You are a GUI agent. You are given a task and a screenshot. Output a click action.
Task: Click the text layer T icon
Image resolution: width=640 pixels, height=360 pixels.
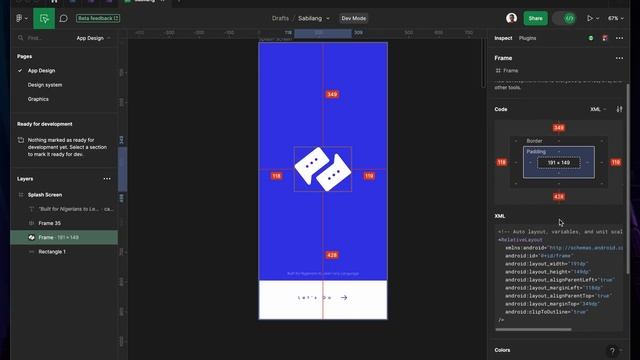(x=31, y=209)
